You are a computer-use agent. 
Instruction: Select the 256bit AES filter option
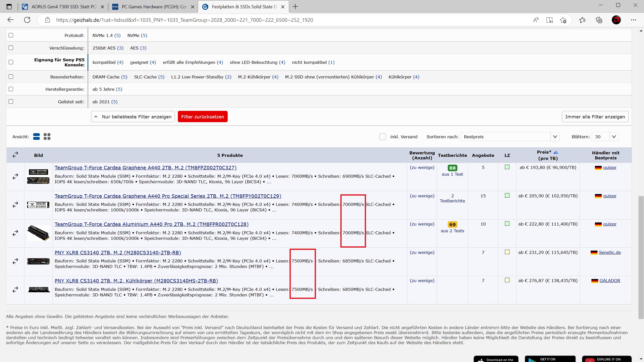[x=108, y=48]
